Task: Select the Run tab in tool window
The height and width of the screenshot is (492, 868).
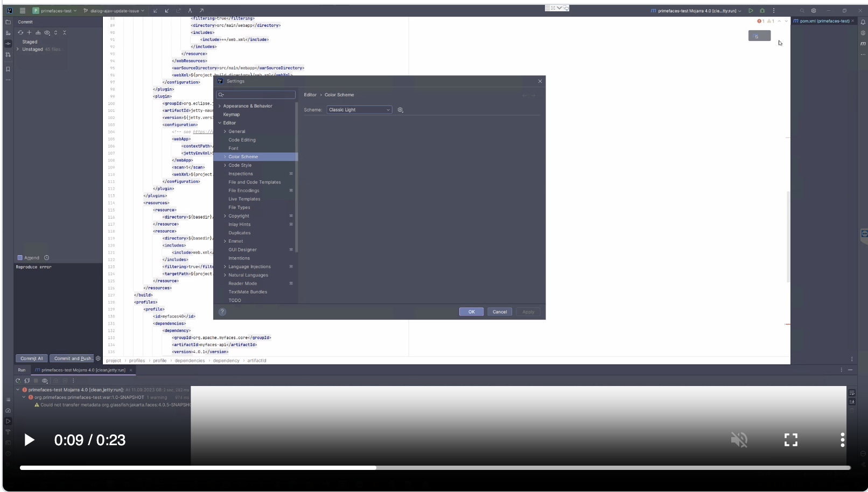Action: [x=22, y=370]
